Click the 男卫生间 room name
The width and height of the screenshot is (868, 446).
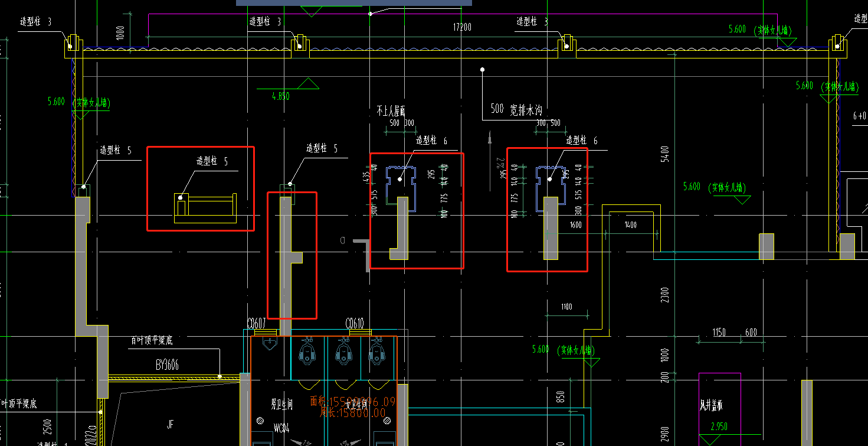click(x=282, y=404)
